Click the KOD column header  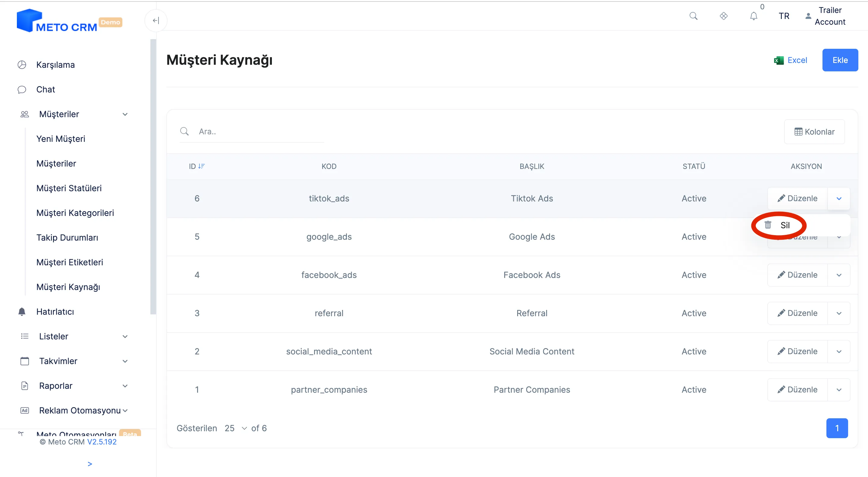[329, 166]
